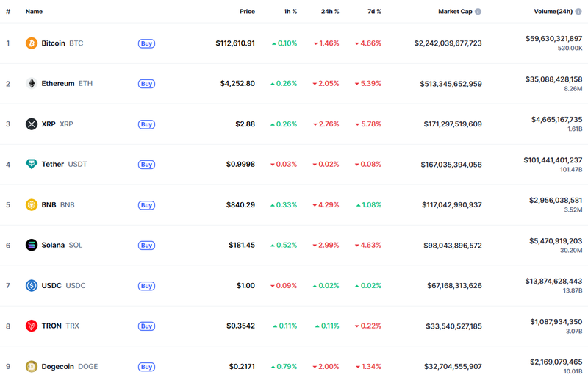Image resolution: width=588 pixels, height=383 pixels.
Task: Click the TRON red logo icon
Action: [x=32, y=326]
